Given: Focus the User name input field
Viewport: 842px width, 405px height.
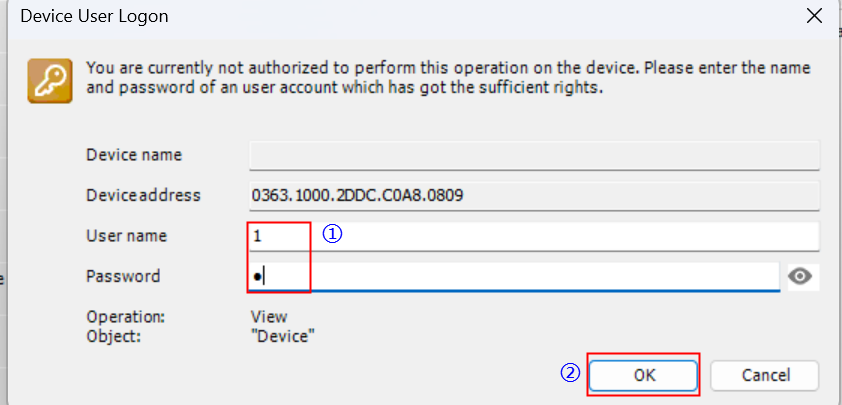Looking at the screenshot, I should click(560, 237).
